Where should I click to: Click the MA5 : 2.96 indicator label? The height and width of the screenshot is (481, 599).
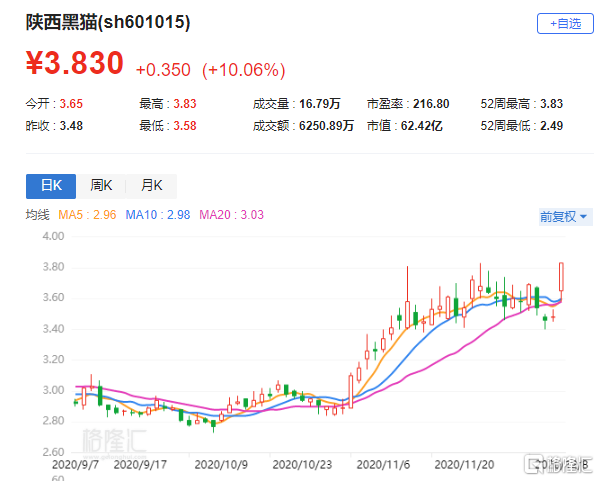tap(87, 215)
